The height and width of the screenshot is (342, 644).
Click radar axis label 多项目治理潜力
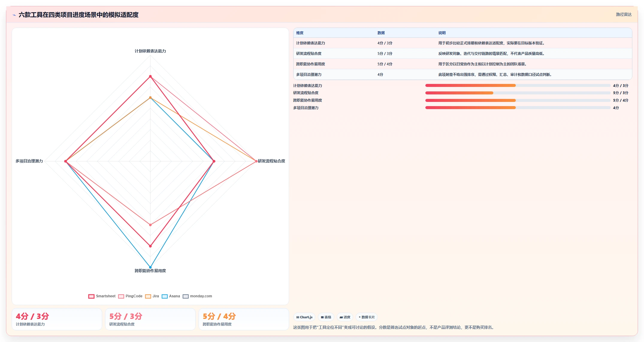pos(29,161)
